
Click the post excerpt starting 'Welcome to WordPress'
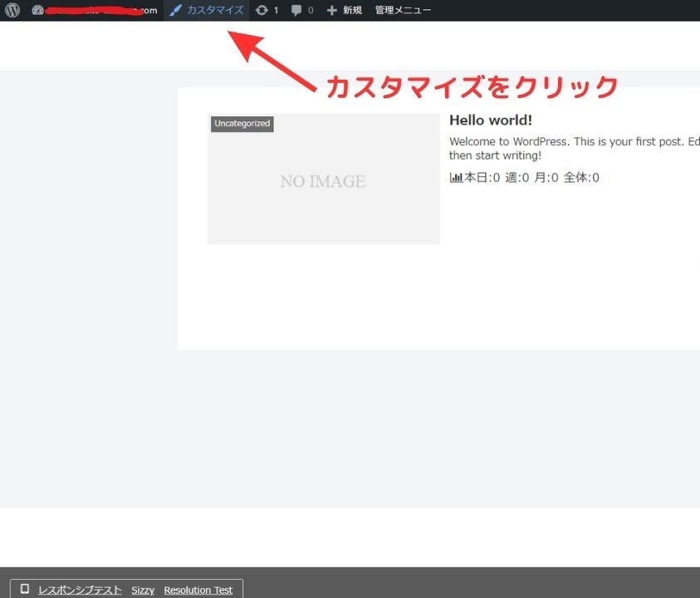point(574,149)
